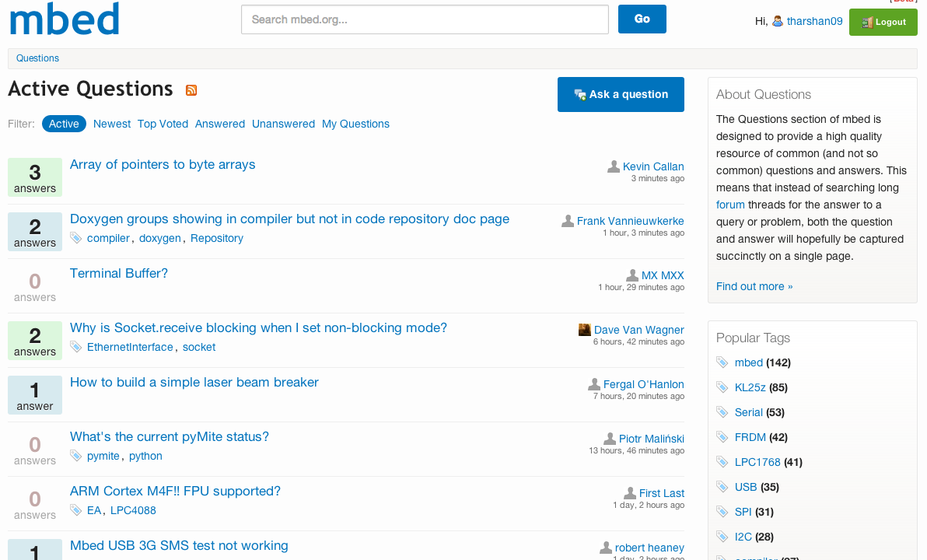Click Dave Van Wagner's profile picture

(585, 330)
